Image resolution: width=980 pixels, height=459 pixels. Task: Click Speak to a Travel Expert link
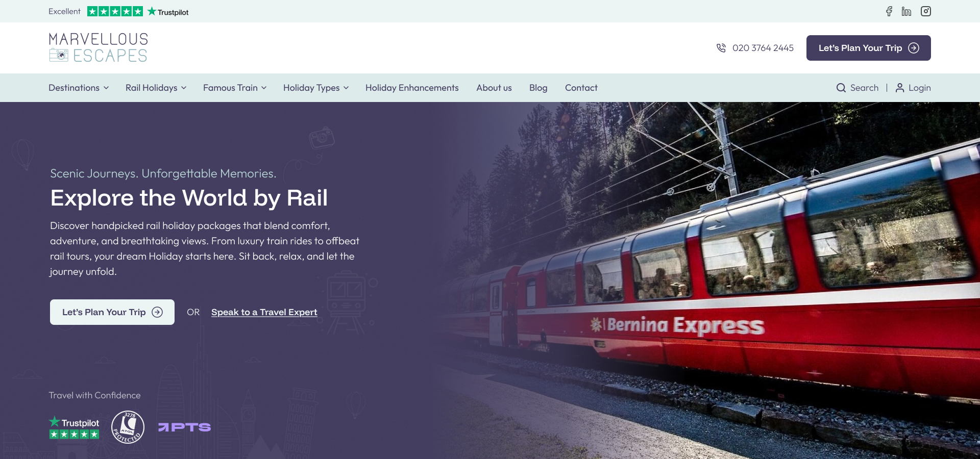(x=264, y=312)
